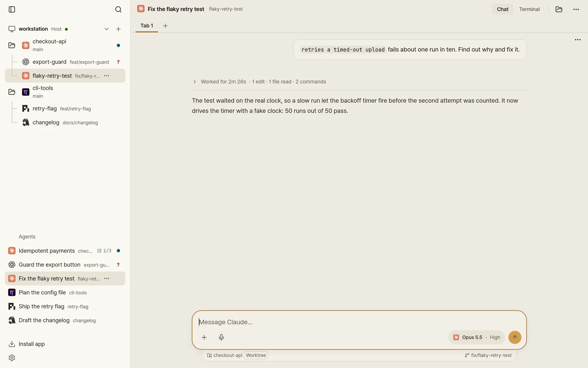Screen dimensions: 588x368
Task: Open conversation options ellipsis below top bar
Action: point(578,40)
